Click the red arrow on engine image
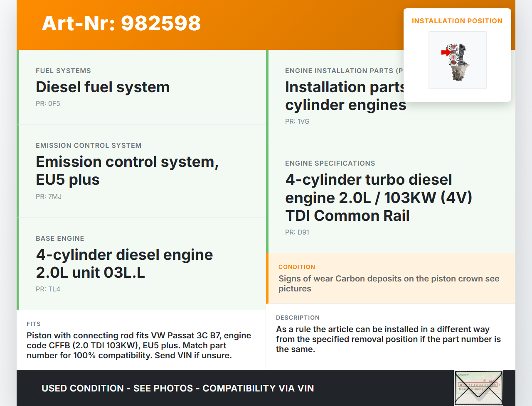Screen dimensions: 532x406 click(x=445, y=52)
